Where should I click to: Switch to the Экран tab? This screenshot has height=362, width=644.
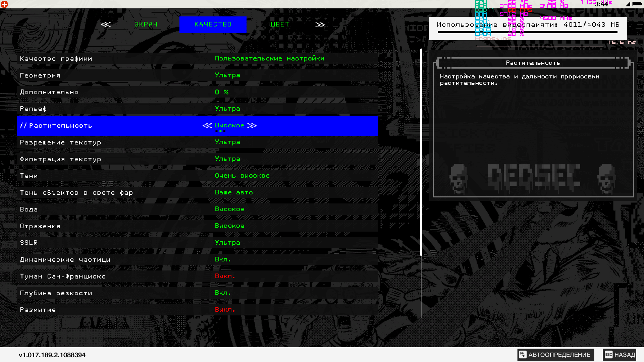coord(146,24)
